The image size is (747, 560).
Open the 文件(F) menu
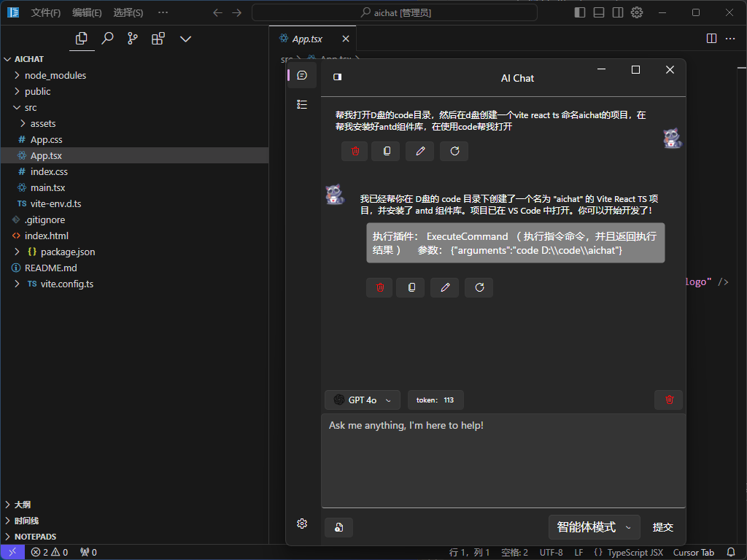[x=46, y=13]
